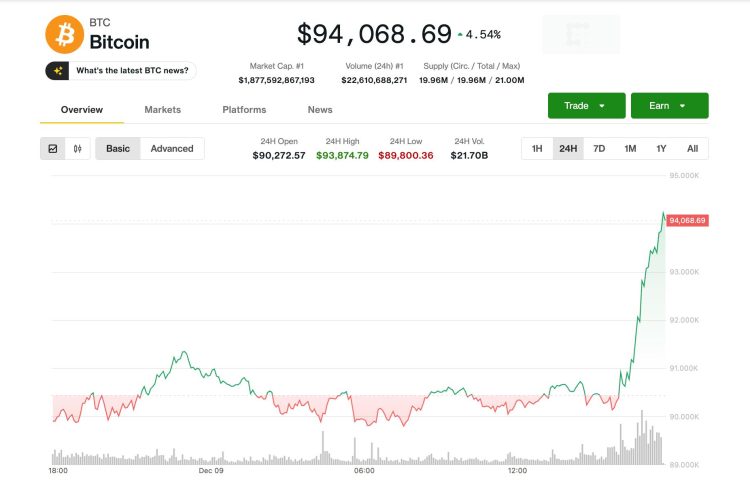Open the Markets tab

pos(162,109)
